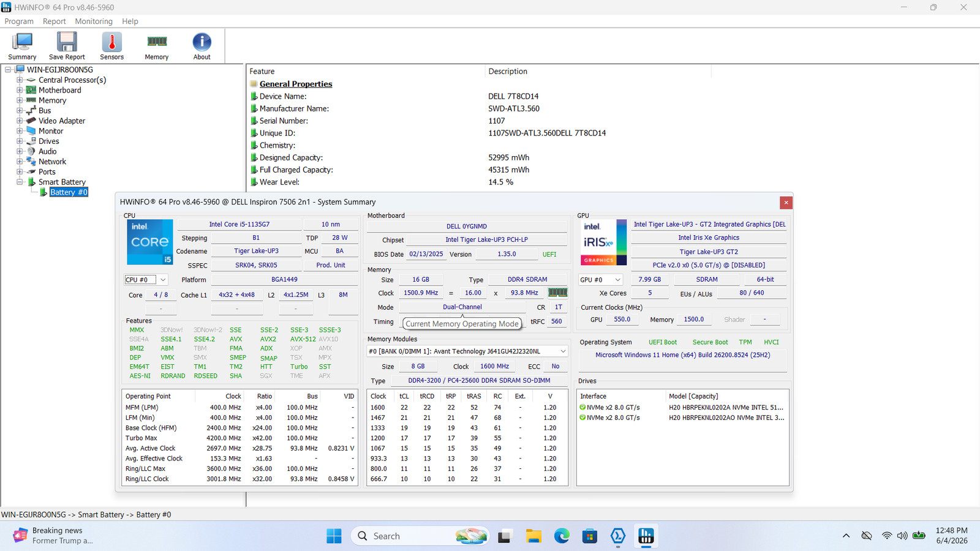Click the Intel Iris Xe graphics logo
Screen dimensions: 980x551
603,242
